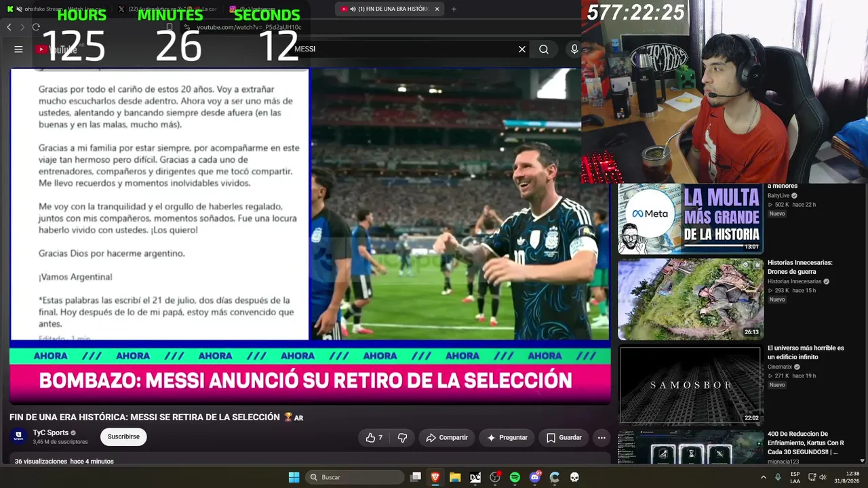Open Discord from the taskbar
This screenshot has width=868, height=488.
(x=535, y=477)
